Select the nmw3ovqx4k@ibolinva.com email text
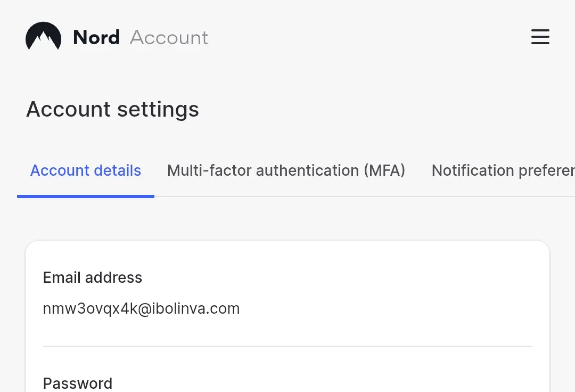This screenshot has height=392, width=575. click(141, 309)
